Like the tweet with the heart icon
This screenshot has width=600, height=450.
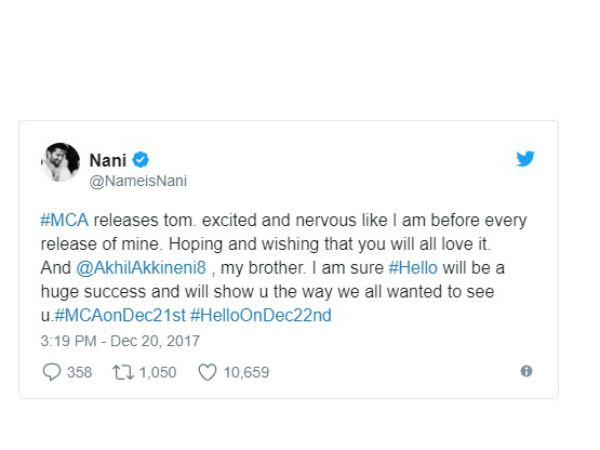[207, 372]
